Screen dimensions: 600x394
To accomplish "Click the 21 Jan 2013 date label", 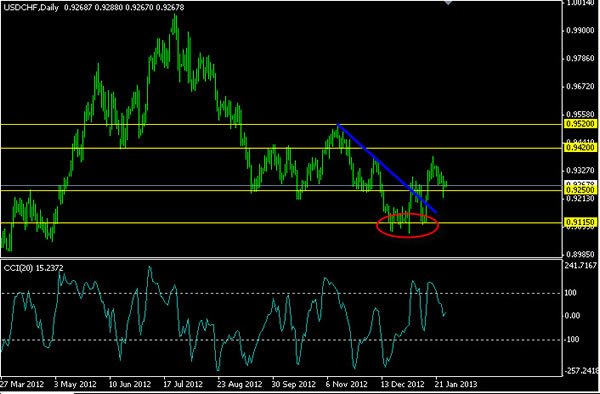I will coord(455,384).
